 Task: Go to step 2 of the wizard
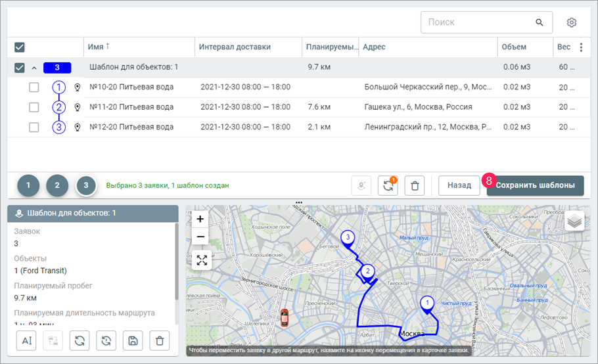point(57,186)
